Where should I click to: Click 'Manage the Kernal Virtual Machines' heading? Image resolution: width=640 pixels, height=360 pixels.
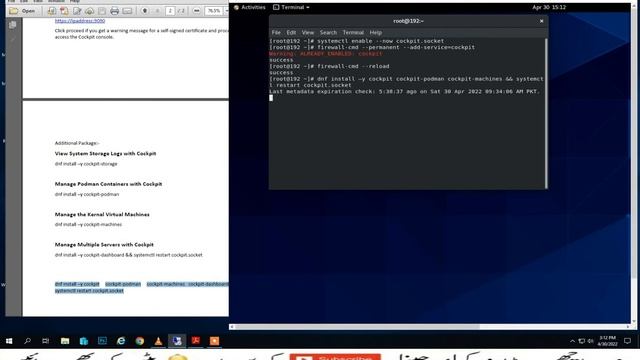coord(102,214)
